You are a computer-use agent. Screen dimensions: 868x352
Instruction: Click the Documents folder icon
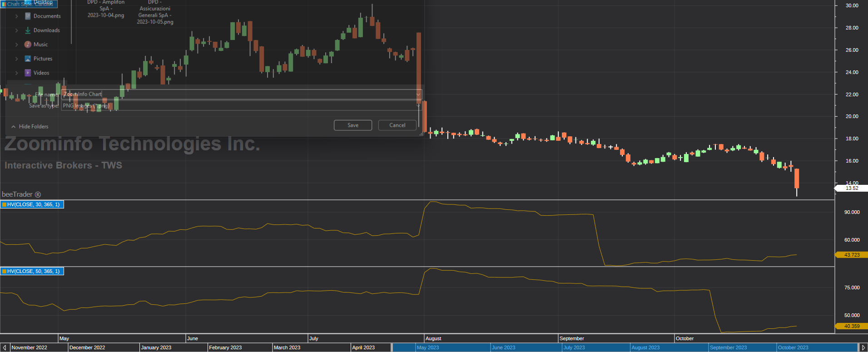coord(28,16)
